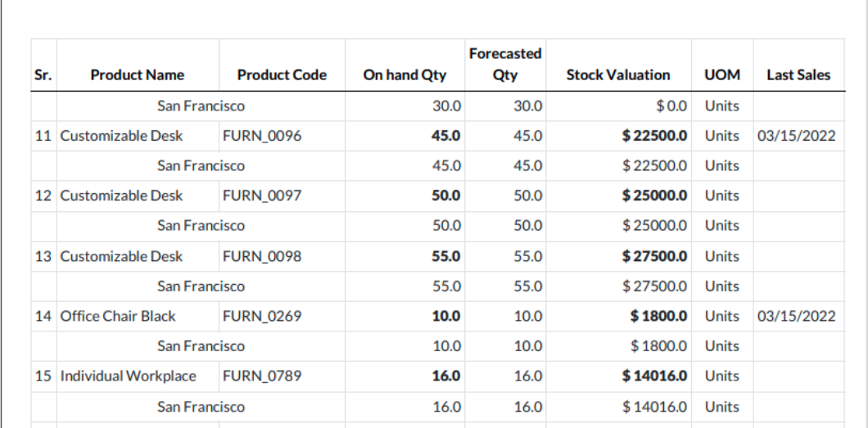Select the Individual Workplace product name
Screen dimensions: 868x428
click(129, 376)
